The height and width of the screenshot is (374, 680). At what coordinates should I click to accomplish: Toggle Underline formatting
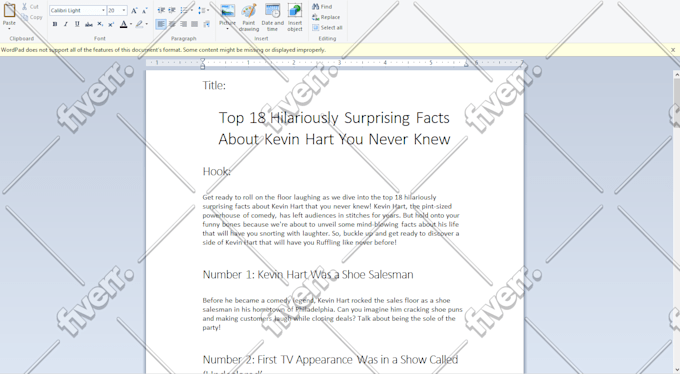click(77, 24)
